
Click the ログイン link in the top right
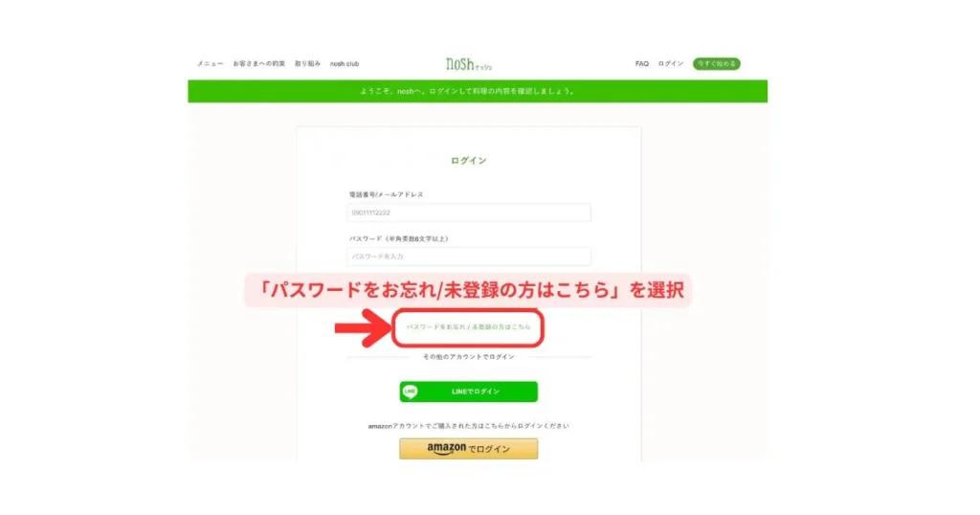[x=671, y=64]
